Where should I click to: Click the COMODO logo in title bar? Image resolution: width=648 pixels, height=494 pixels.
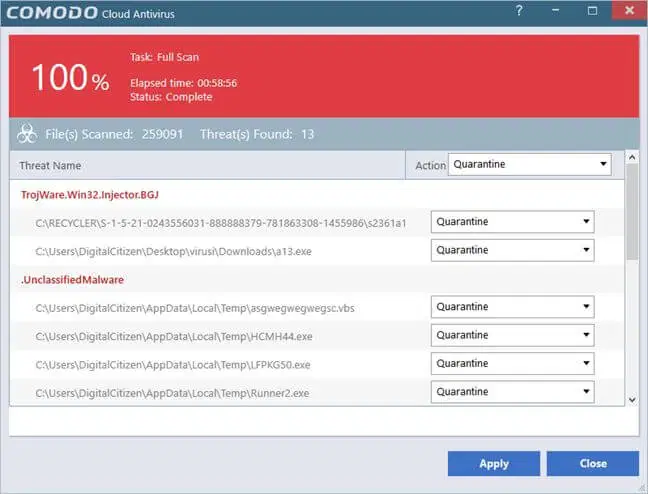pyautogui.click(x=52, y=13)
